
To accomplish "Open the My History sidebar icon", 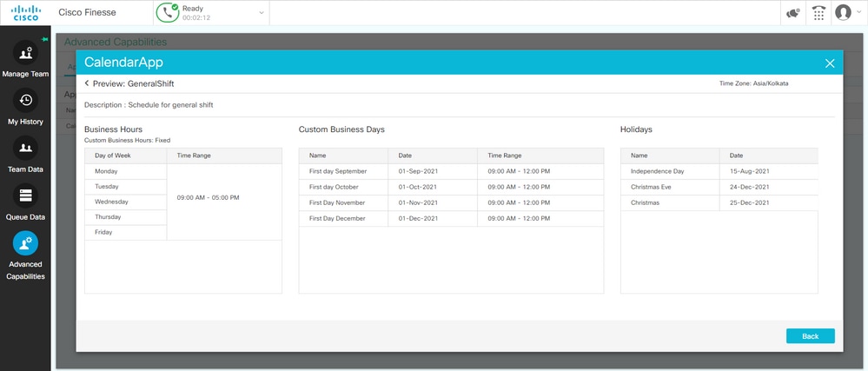I will click(x=25, y=100).
